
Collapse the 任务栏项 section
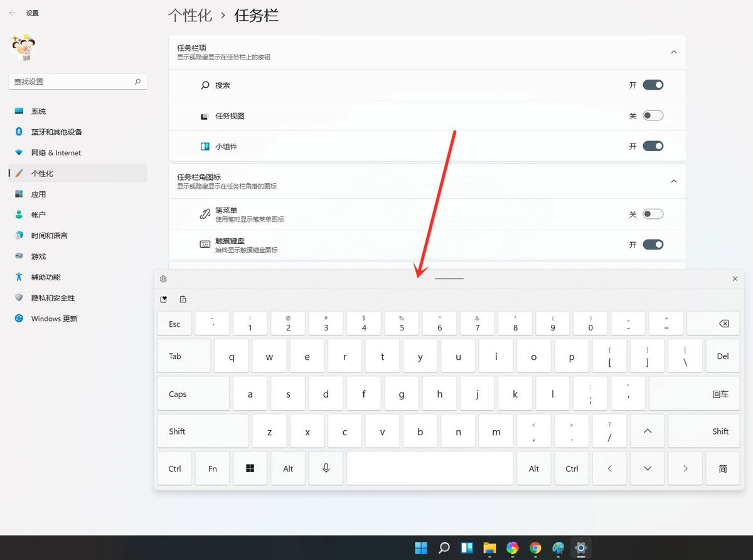[673, 52]
